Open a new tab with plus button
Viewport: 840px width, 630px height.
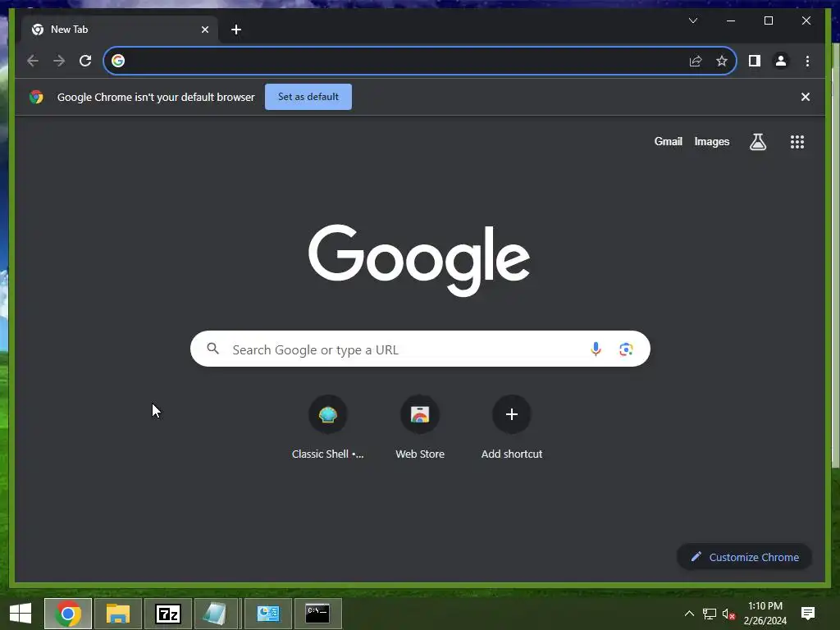pyautogui.click(x=235, y=30)
